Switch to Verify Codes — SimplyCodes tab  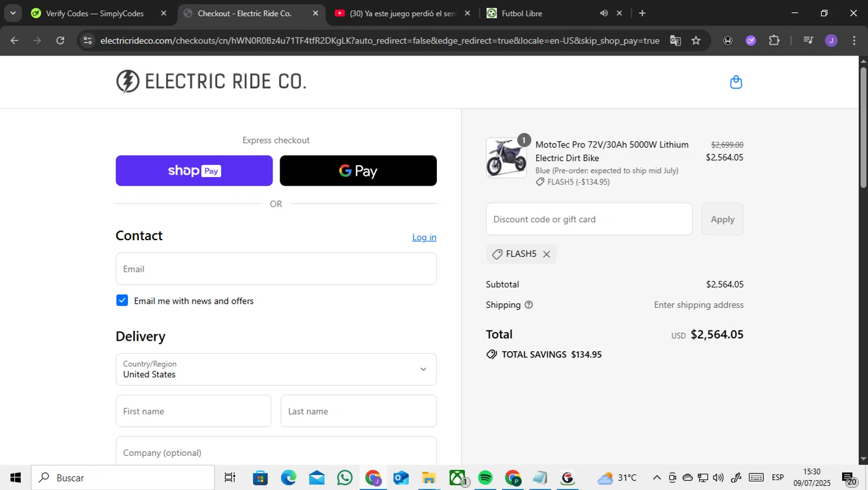(x=95, y=13)
